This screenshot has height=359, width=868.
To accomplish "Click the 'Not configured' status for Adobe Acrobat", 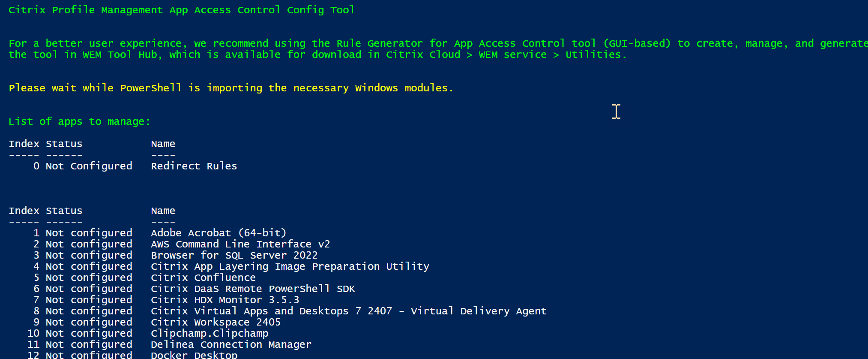I will [x=89, y=233].
